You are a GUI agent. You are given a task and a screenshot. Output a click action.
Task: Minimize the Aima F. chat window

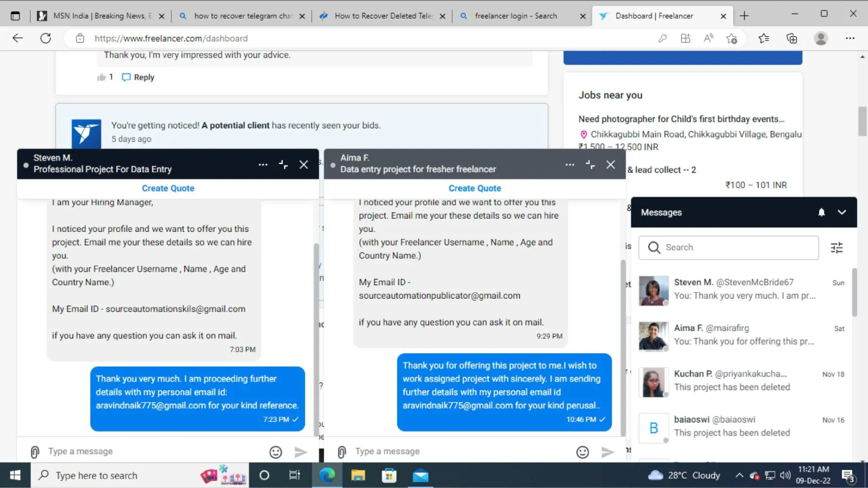590,164
